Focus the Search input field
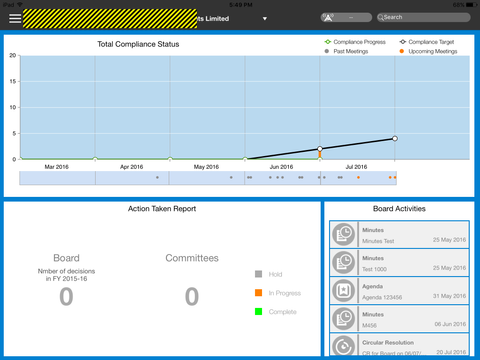480x360 pixels. [x=424, y=17]
